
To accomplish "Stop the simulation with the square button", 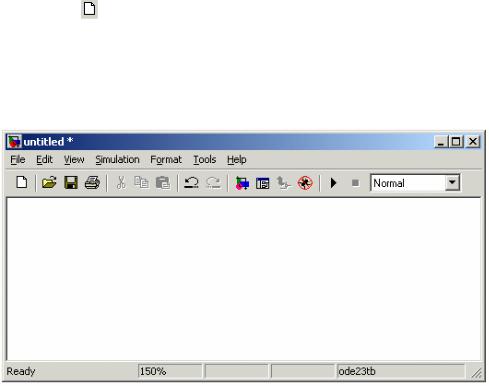I will coord(355,183).
